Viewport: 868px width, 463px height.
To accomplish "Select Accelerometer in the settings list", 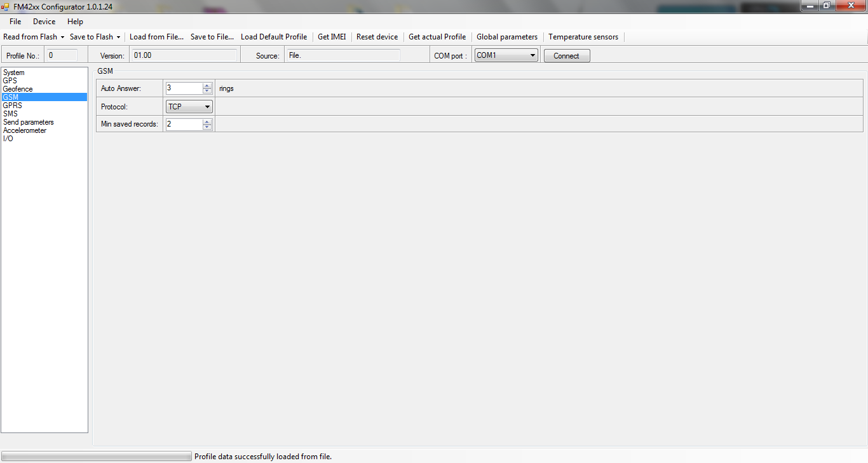I will point(25,130).
